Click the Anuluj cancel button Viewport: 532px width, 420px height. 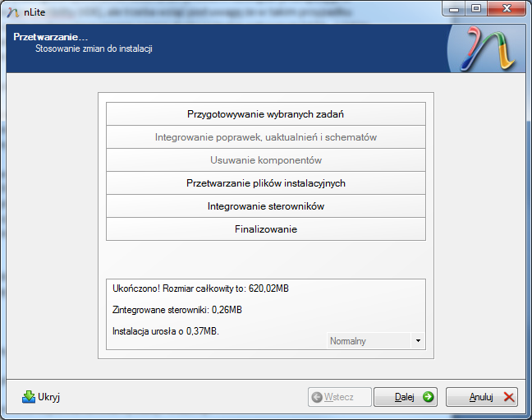482,397
